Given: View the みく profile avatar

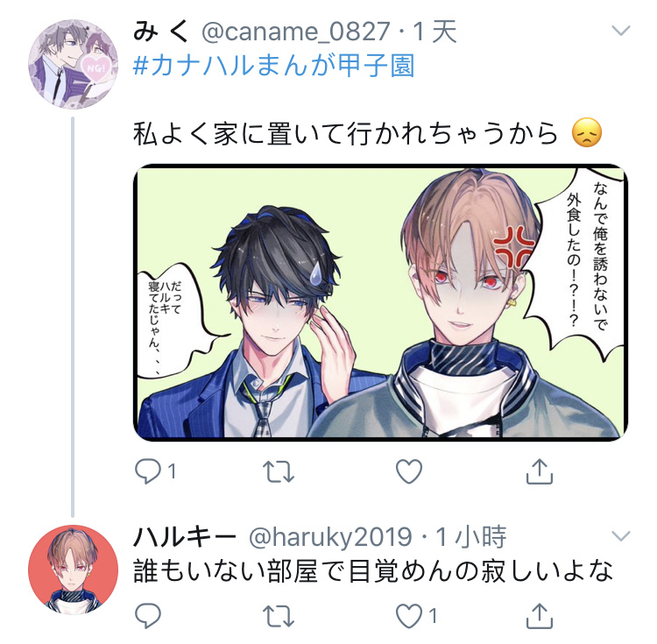Looking at the screenshot, I should [73, 64].
